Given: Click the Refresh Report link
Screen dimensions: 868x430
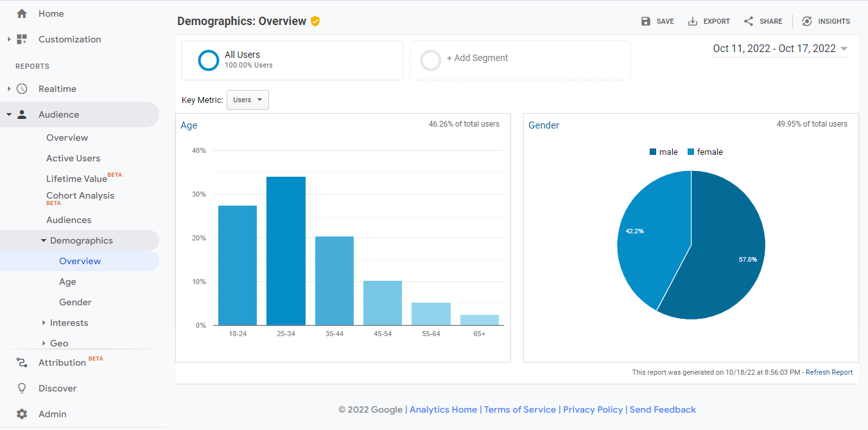Looking at the screenshot, I should pyautogui.click(x=828, y=372).
